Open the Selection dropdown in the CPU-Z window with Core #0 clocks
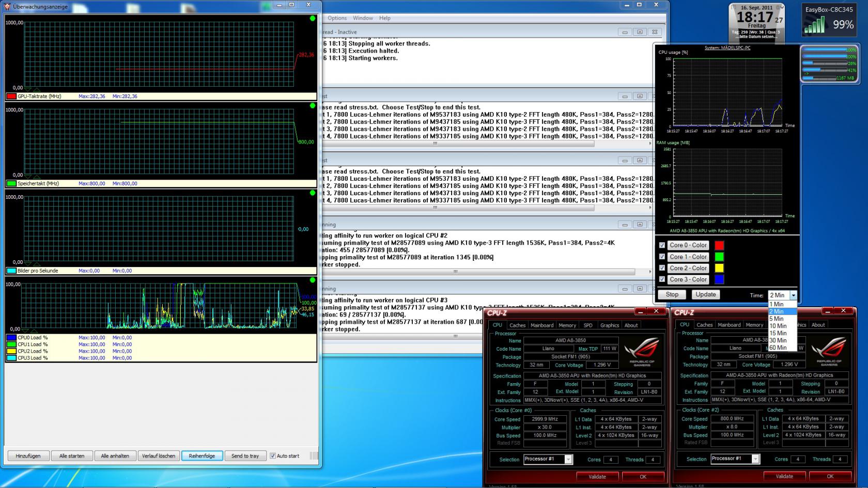868x488 pixels. [568, 459]
